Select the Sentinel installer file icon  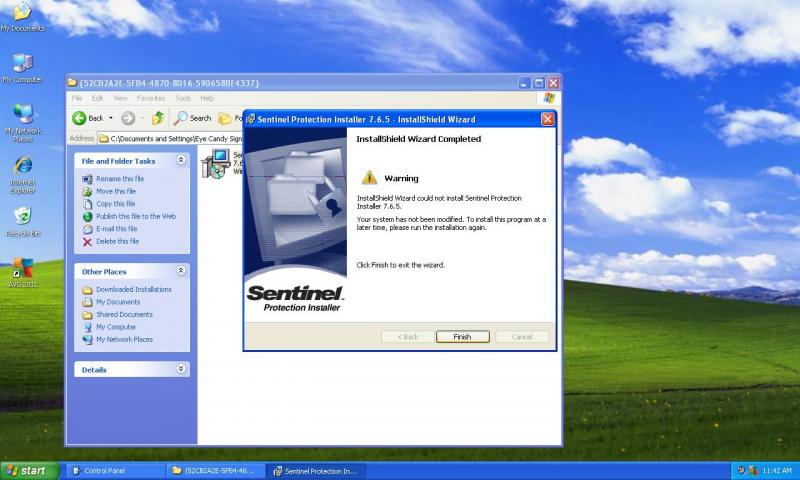point(216,163)
